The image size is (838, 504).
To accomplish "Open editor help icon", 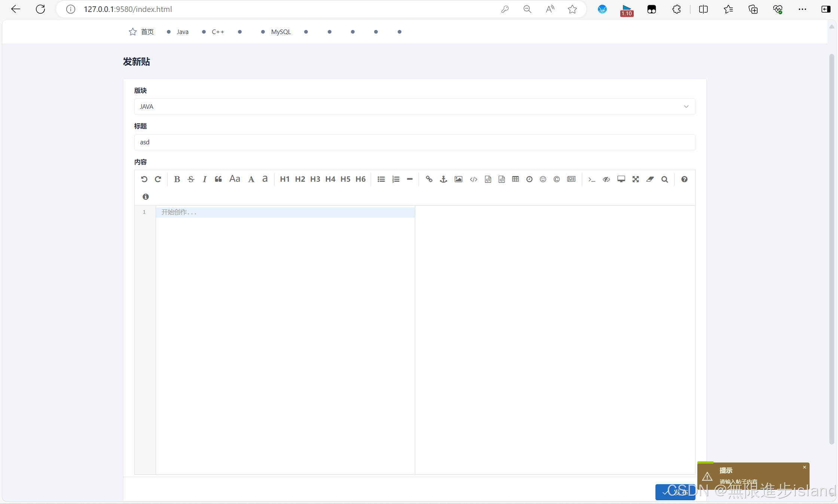I will point(684,179).
